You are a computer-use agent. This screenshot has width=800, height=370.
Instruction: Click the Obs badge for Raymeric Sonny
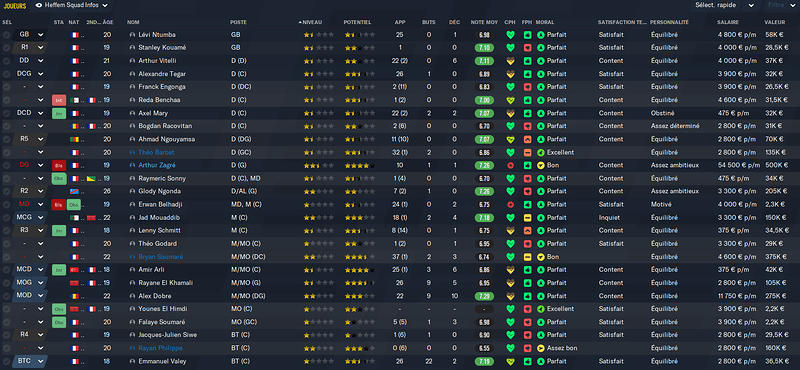coord(59,179)
